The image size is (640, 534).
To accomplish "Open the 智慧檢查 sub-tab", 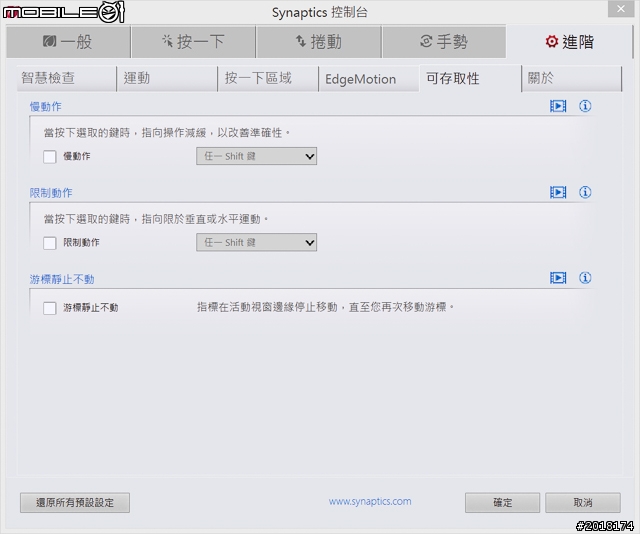I will pyautogui.click(x=67, y=78).
